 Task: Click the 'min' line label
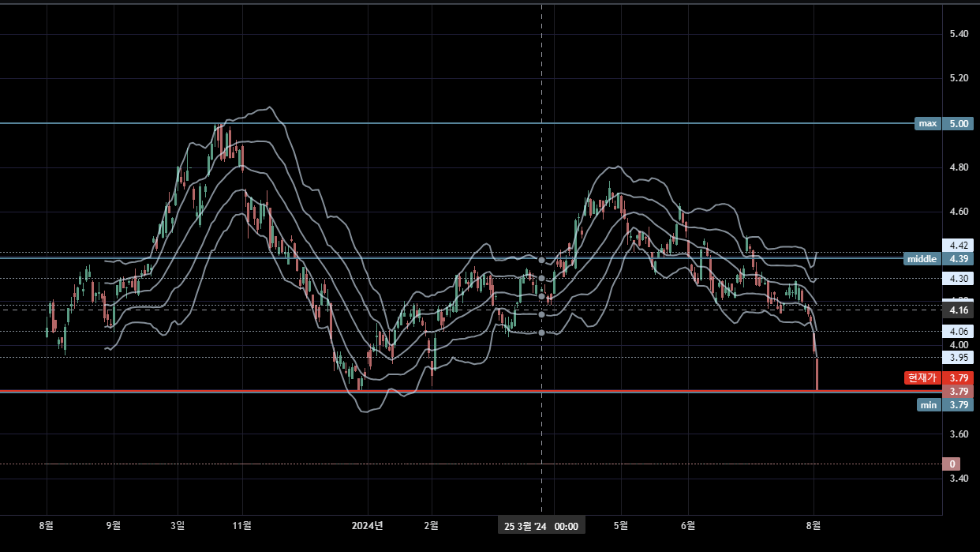(x=929, y=404)
